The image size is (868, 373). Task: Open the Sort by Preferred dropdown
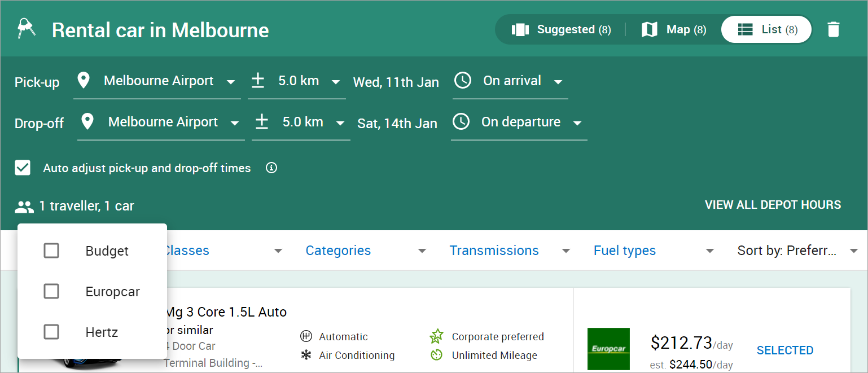point(798,251)
